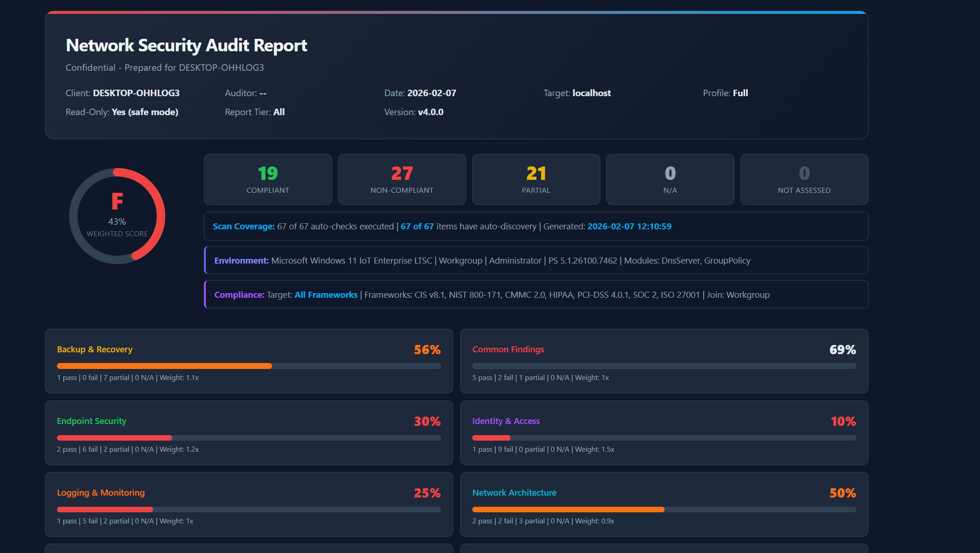Click the 0 Not Assessed card

pos(804,179)
